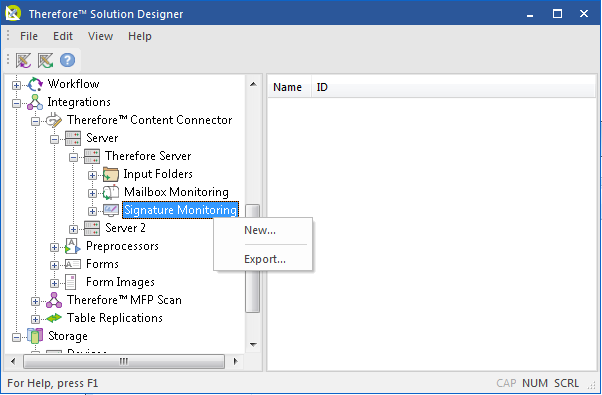Choose Export... from the context menu
Screen dimensions: 602x395
(263, 259)
